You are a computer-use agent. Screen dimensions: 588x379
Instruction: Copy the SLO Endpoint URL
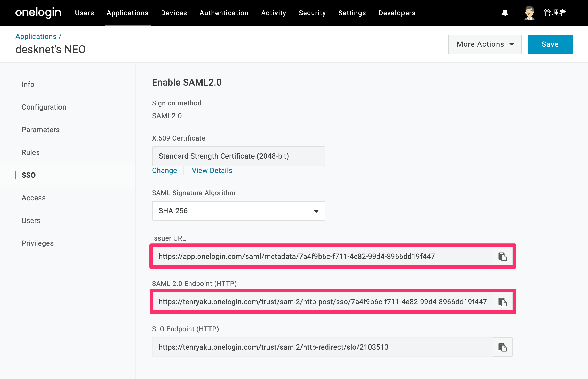pos(502,347)
